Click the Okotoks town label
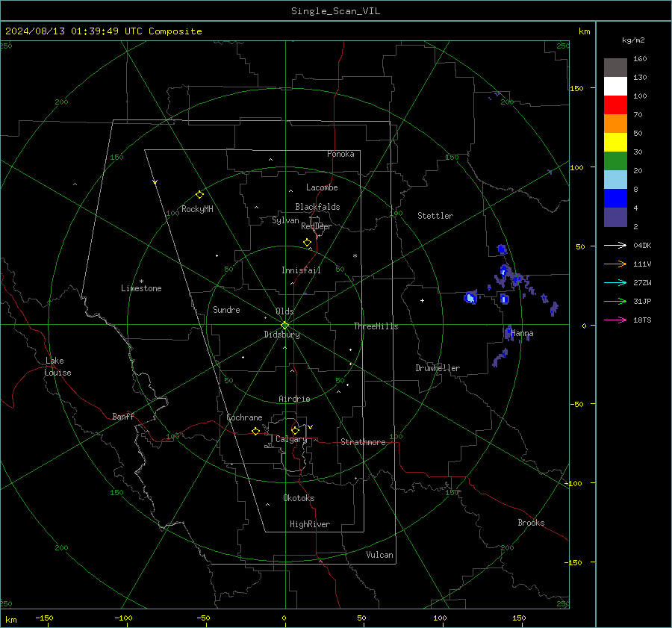The image size is (672, 628). pos(299,498)
